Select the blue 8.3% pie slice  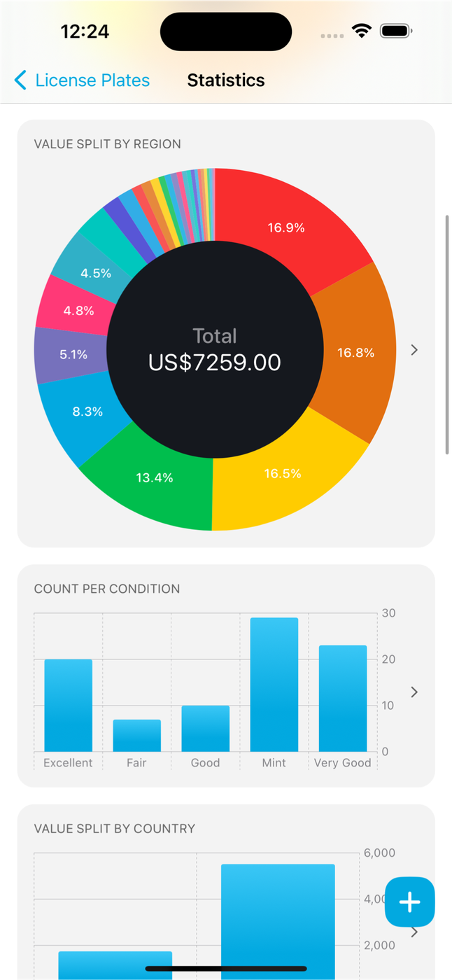tap(87, 412)
